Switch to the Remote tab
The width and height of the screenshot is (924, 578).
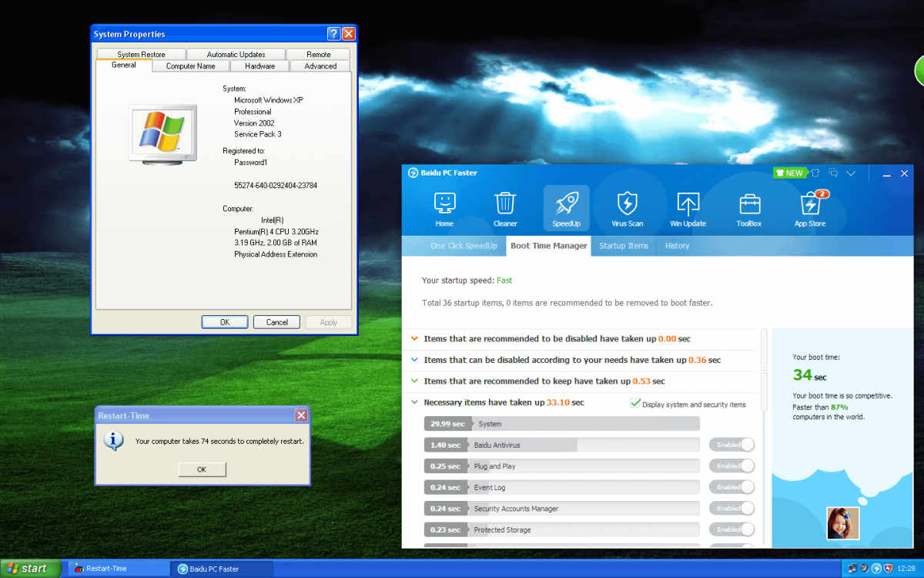tap(318, 54)
